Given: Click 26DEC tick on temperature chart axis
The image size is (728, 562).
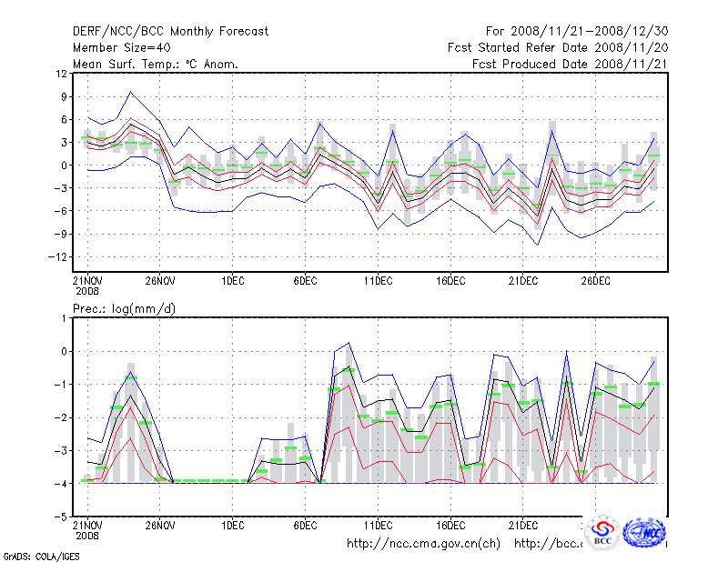Looking at the screenshot, I should click(595, 280).
